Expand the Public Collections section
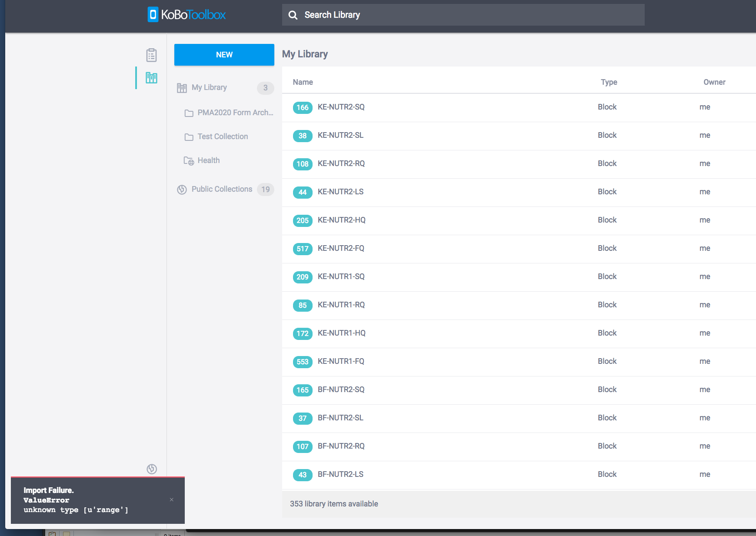Screen dimensions: 756x536 222,189
